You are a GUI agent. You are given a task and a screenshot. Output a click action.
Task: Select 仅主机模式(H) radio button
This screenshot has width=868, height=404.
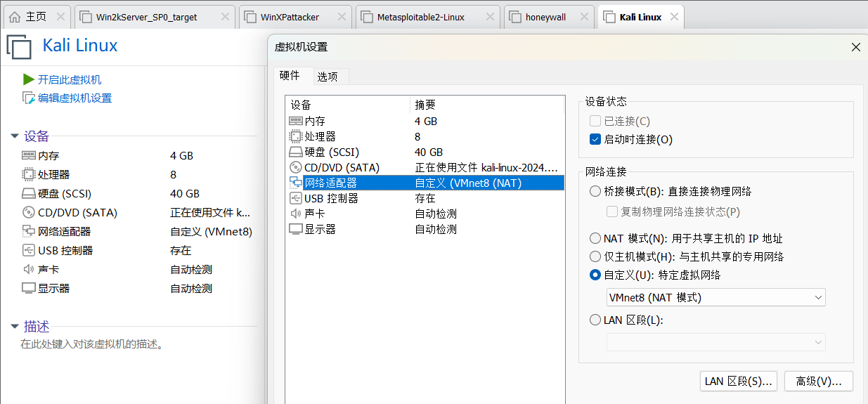[595, 256]
